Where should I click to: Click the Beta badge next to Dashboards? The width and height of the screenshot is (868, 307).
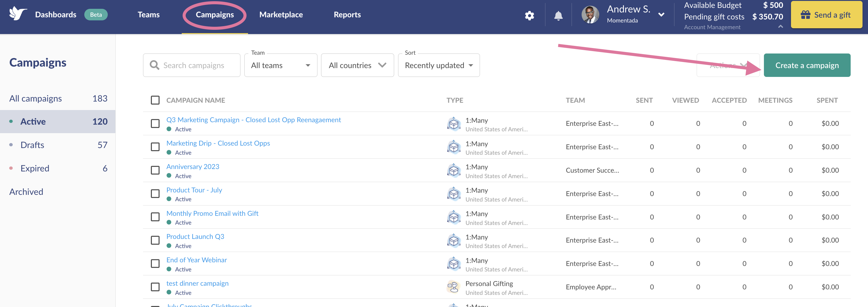coord(96,15)
